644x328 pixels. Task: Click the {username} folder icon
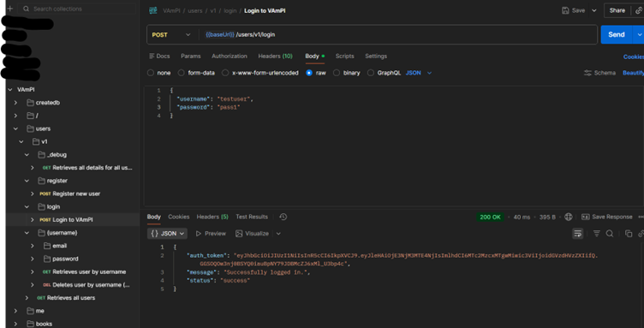tap(41, 233)
